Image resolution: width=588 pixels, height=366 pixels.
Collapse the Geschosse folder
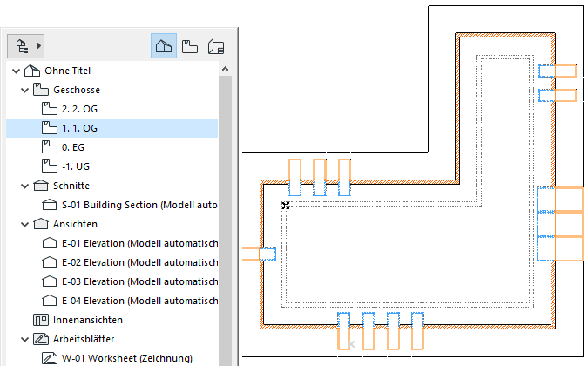pos(25,90)
